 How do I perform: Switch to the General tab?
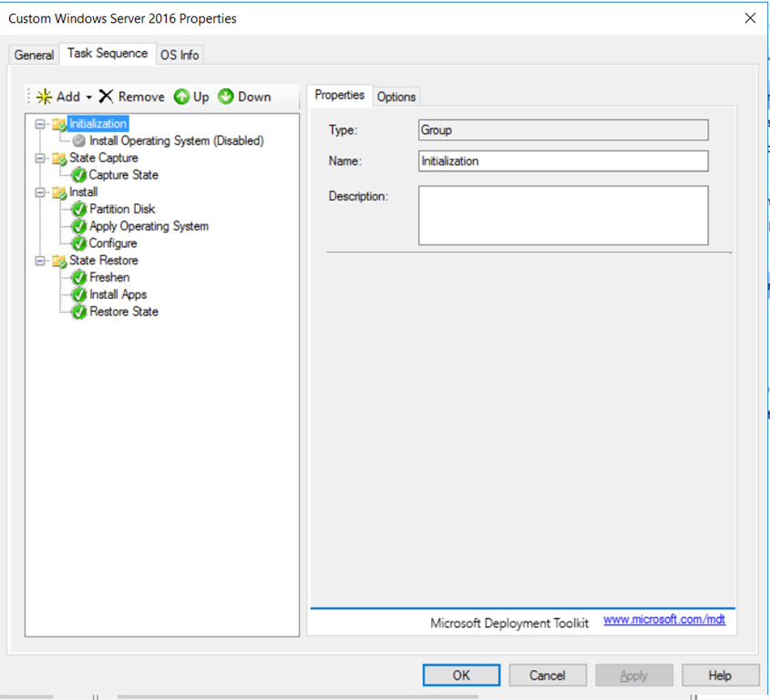[34, 55]
